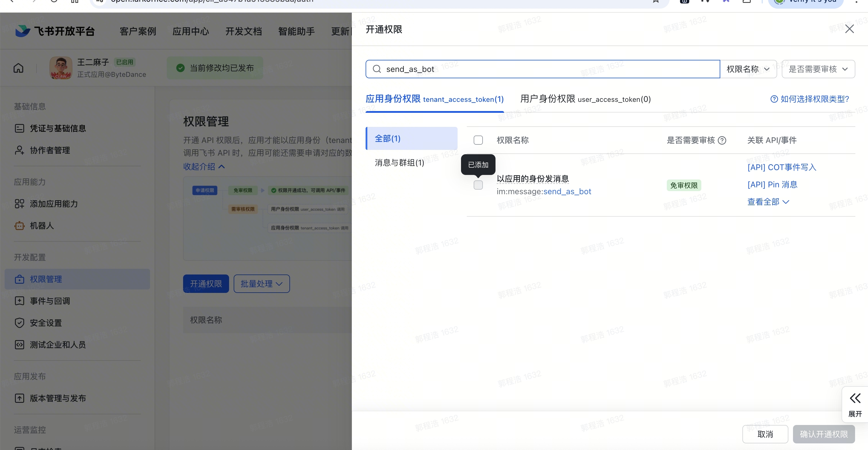868x450 pixels.
Task: Click the 展开 double-arrow expand icon
Action: (x=855, y=398)
